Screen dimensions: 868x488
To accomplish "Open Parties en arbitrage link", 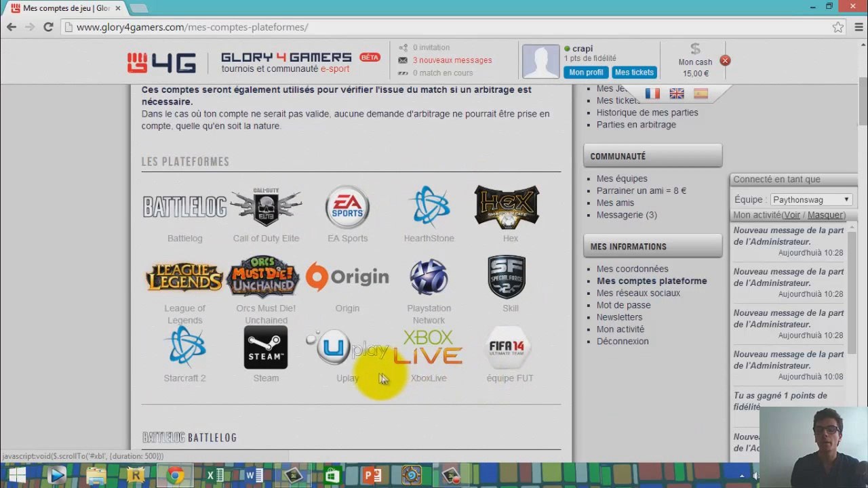I will coord(636,125).
